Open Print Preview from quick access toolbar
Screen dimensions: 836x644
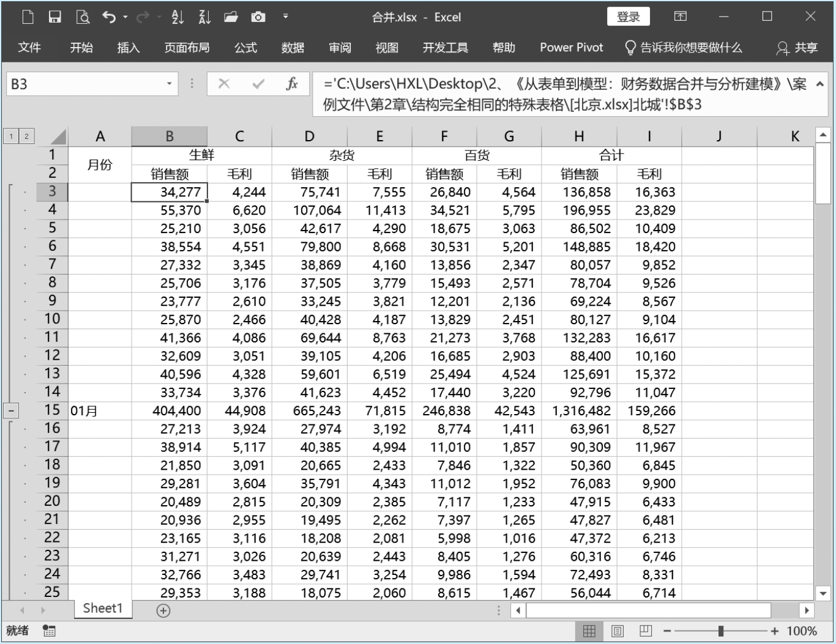point(83,17)
